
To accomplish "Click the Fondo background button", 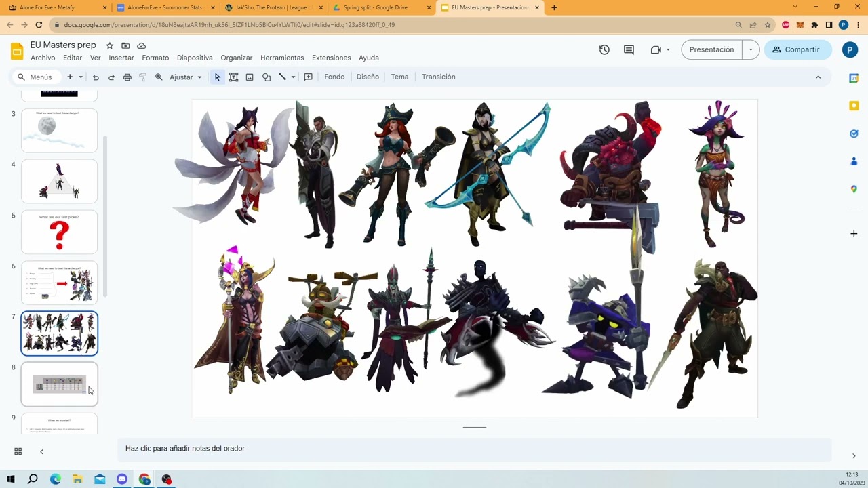I will pyautogui.click(x=334, y=77).
